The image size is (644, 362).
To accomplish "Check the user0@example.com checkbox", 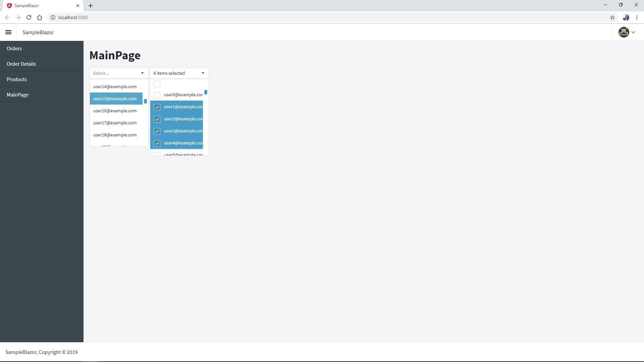I will click(x=157, y=95).
